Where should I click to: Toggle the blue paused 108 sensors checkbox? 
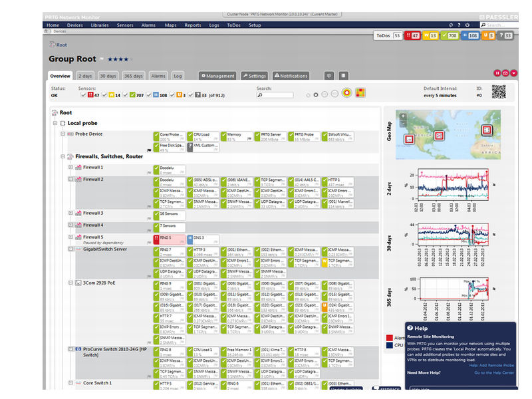tap(148, 95)
